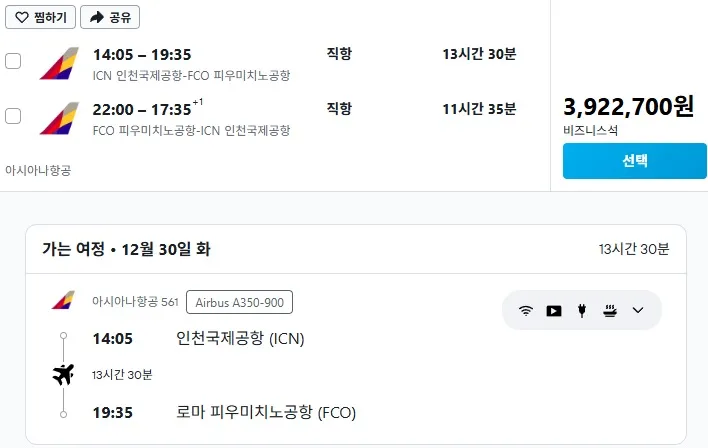Click Asiana logo next to flight 561
The width and height of the screenshot is (708, 448).
[x=62, y=300]
